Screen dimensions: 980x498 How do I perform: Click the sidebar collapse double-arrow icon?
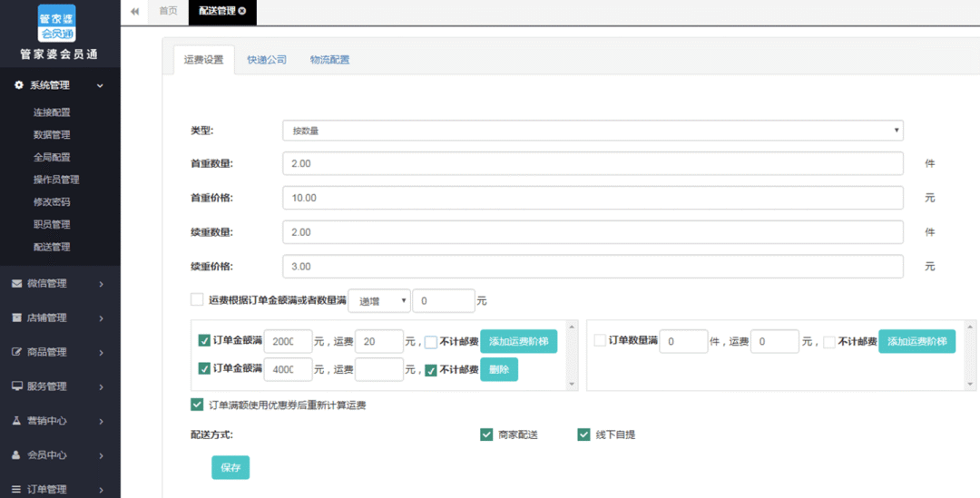135,12
